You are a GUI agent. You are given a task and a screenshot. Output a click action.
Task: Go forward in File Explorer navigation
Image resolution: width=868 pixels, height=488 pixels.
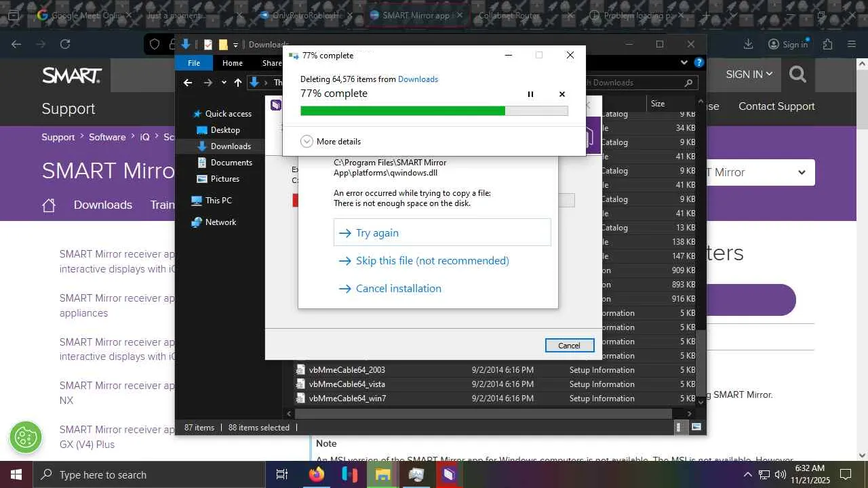[208, 83]
